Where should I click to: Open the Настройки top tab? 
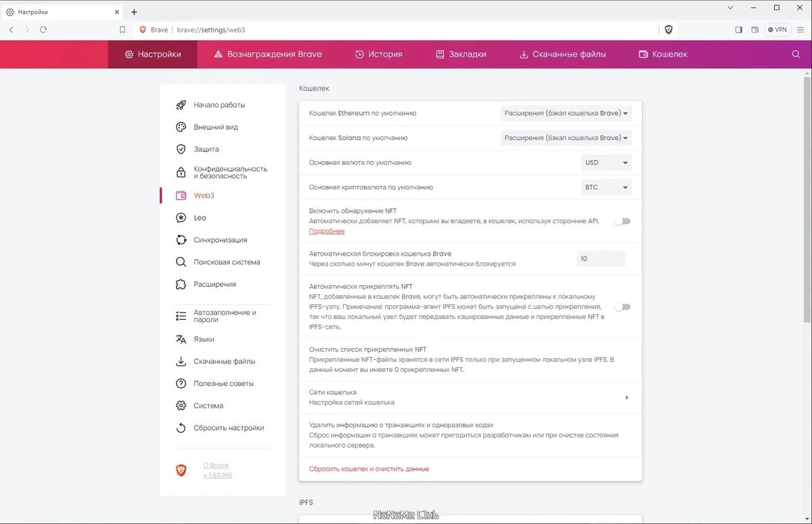153,54
